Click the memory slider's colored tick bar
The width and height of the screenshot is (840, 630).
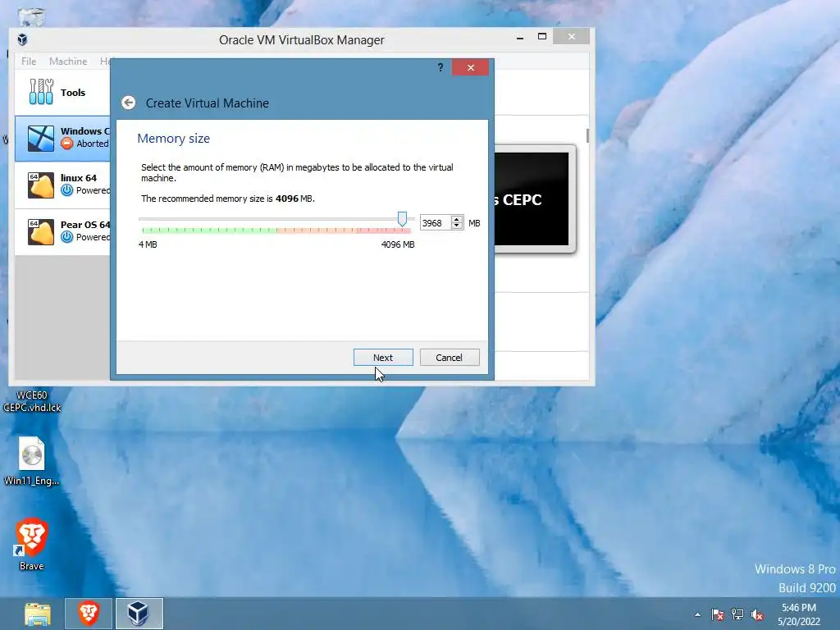pos(276,231)
